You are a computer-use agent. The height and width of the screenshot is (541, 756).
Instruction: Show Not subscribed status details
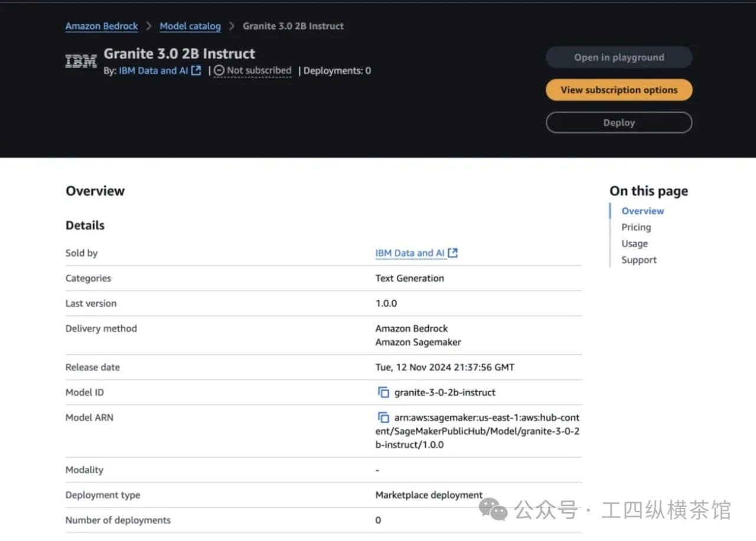pos(259,71)
